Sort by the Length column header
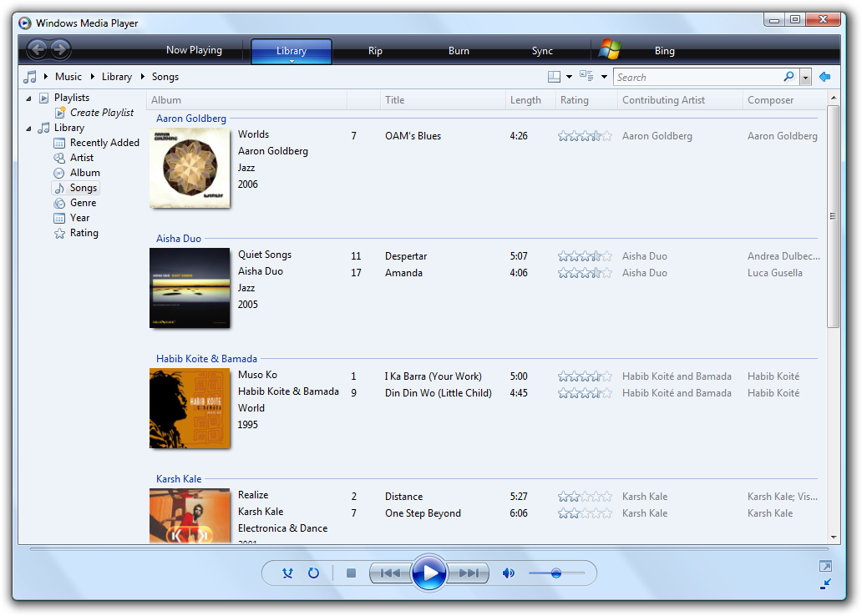 (530, 100)
